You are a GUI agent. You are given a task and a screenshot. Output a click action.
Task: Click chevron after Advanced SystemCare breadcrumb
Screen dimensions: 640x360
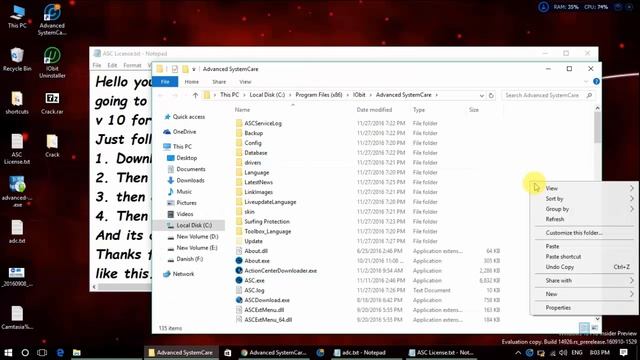pyautogui.click(x=436, y=95)
